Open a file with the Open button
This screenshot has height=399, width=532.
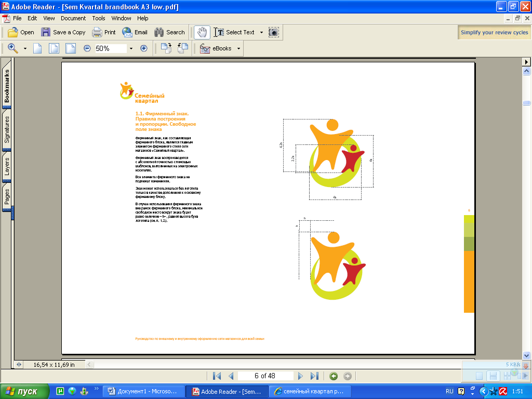pyautogui.click(x=21, y=32)
